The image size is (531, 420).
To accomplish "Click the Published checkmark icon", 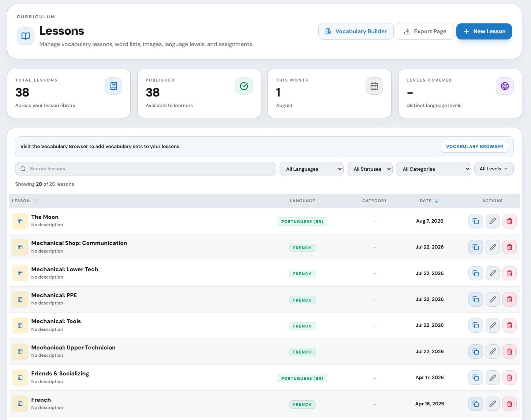I will point(244,86).
